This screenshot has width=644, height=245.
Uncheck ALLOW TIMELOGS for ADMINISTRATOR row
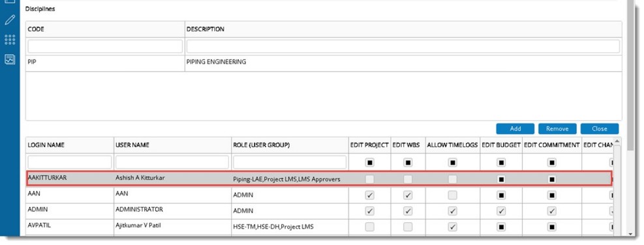pos(453,211)
